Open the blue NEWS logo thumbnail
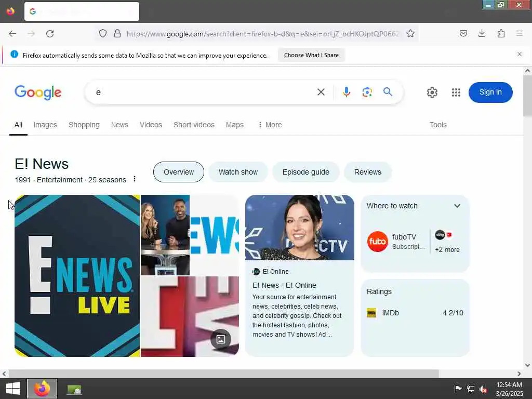 215,235
